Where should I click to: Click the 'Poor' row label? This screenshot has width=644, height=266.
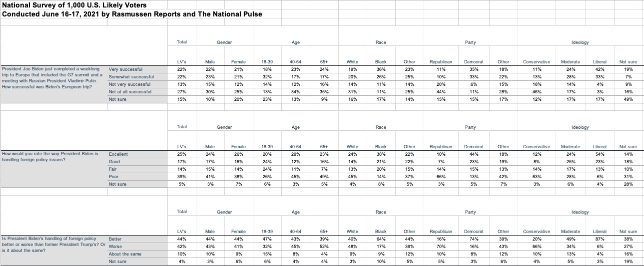pos(114,177)
